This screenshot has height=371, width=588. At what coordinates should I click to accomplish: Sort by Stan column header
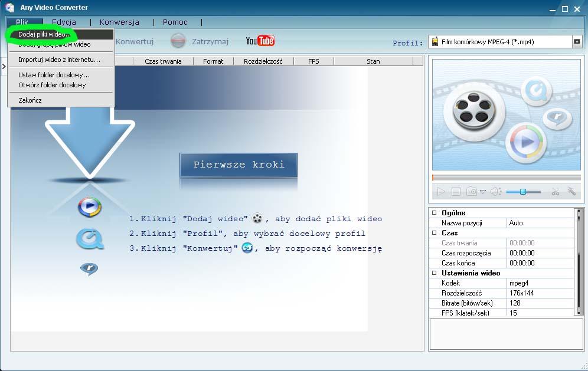point(373,61)
